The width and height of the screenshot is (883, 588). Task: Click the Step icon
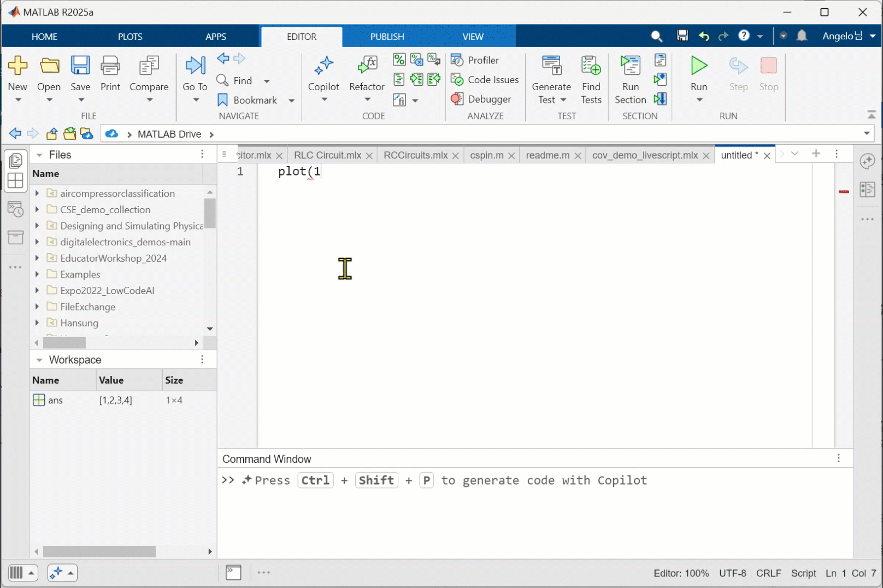pos(738,66)
